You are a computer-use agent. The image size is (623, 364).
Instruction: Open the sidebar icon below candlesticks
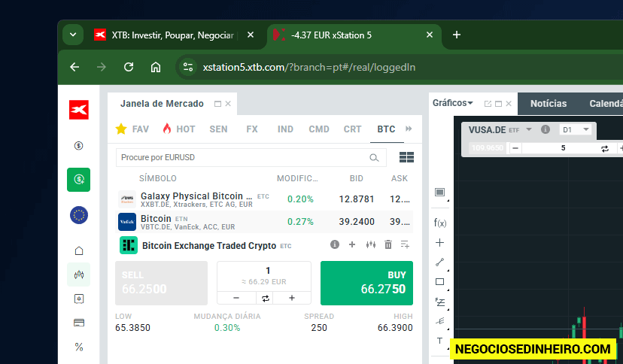(x=79, y=299)
